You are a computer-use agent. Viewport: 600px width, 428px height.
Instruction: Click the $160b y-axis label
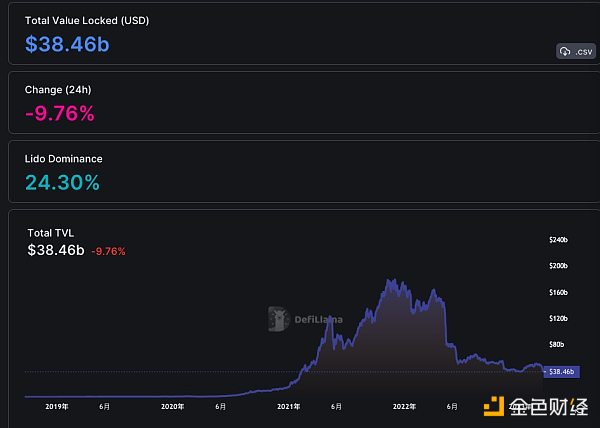click(558, 292)
